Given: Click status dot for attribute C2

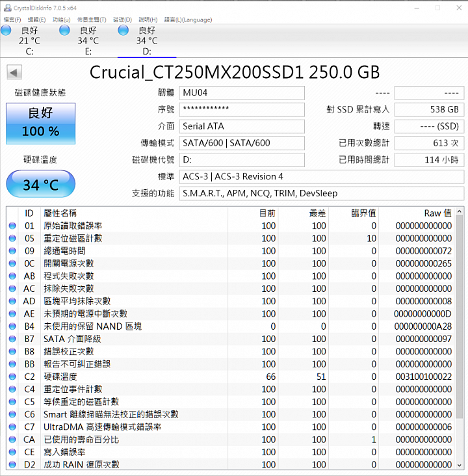Looking at the screenshot, I should pyautogui.click(x=12, y=377).
